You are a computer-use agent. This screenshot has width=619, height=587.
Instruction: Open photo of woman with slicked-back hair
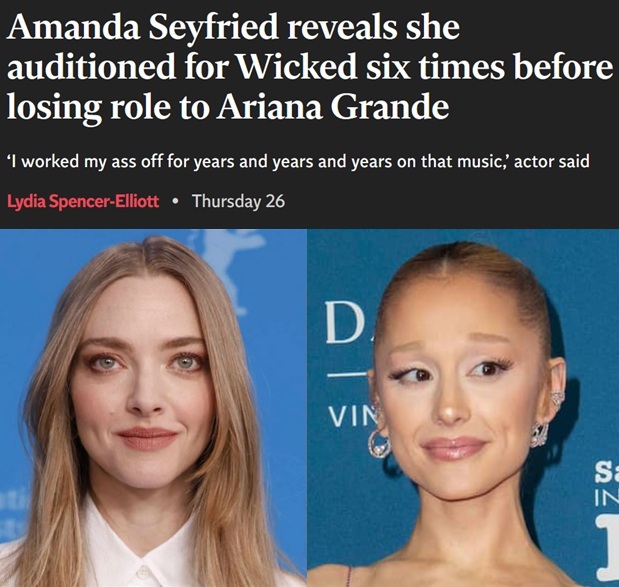(x=463, y=408)
